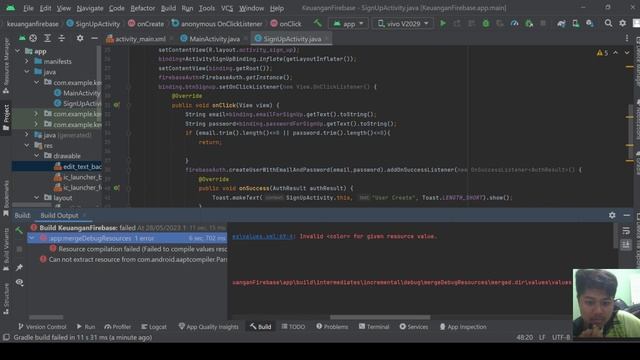The height and width of the screenshot is (360, 640).
Task: Open the VCS menu
Action: coord(227,8)
